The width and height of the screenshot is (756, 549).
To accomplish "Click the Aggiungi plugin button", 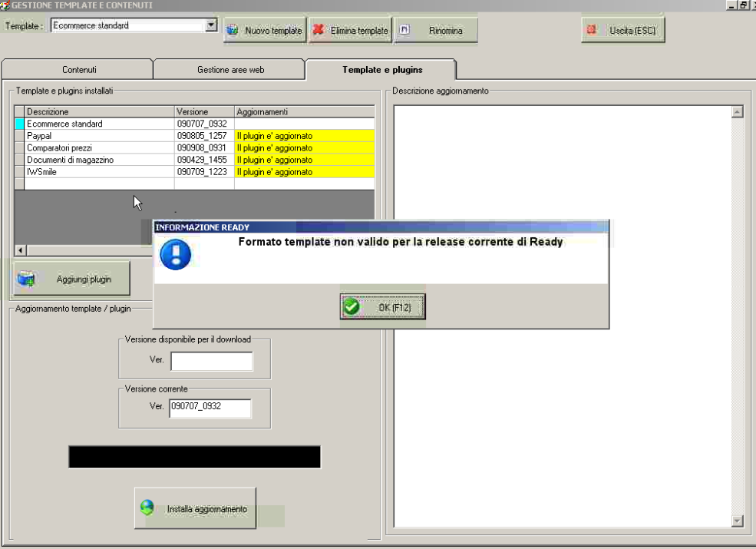I will coord(72,279).
